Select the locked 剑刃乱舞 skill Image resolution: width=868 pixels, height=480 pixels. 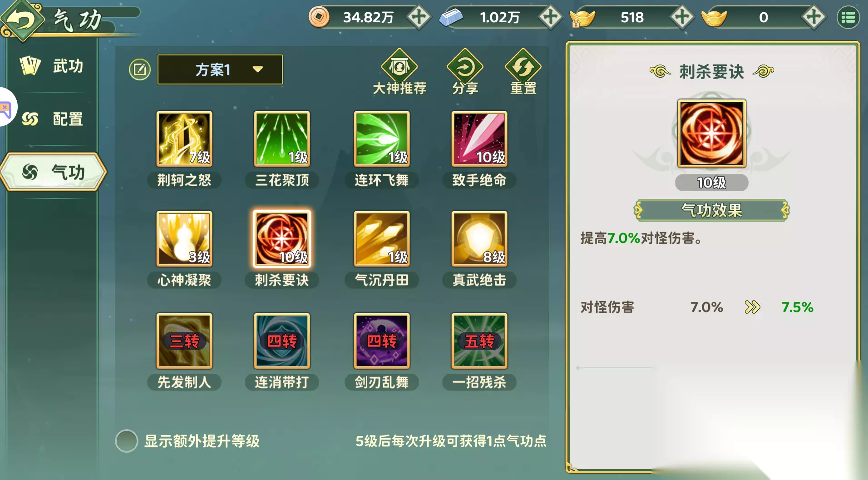pyautogui.click(x=381, y=341)
